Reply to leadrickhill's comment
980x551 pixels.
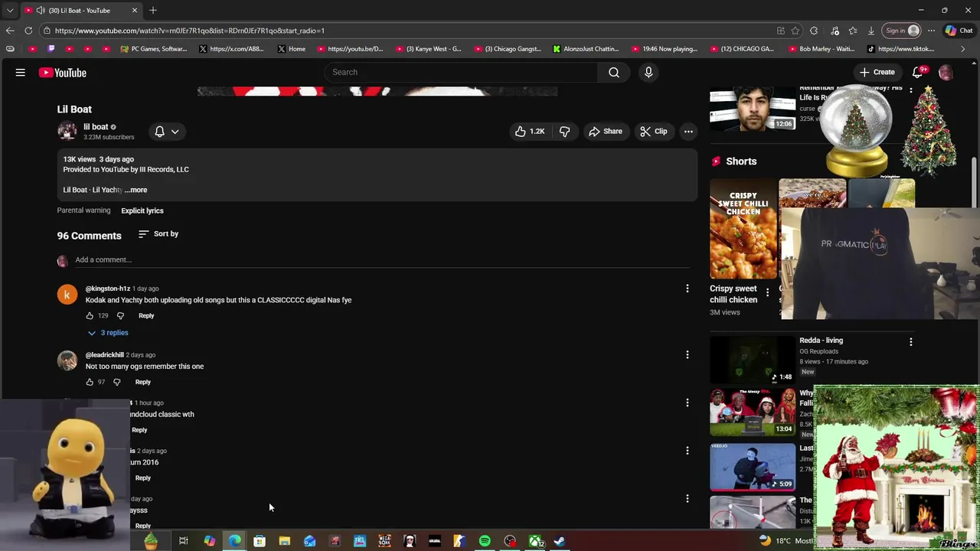coord(143,382)
